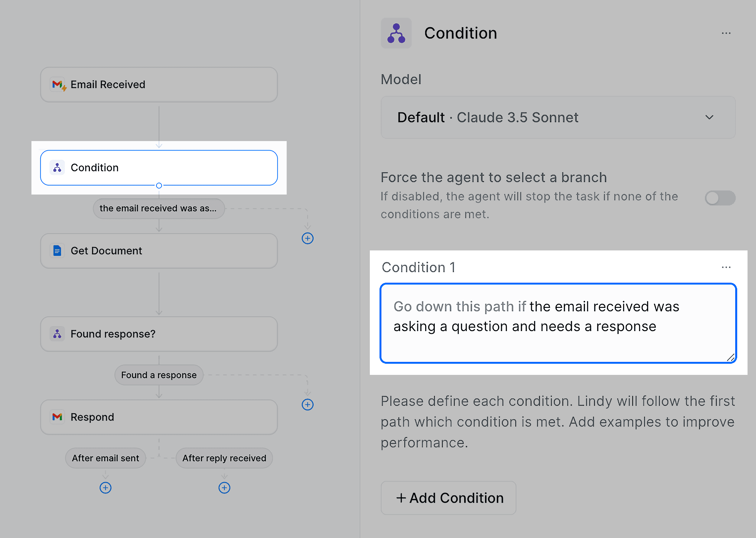
Task: Click the branch icon on the Condition node
Action: point(57,168)
